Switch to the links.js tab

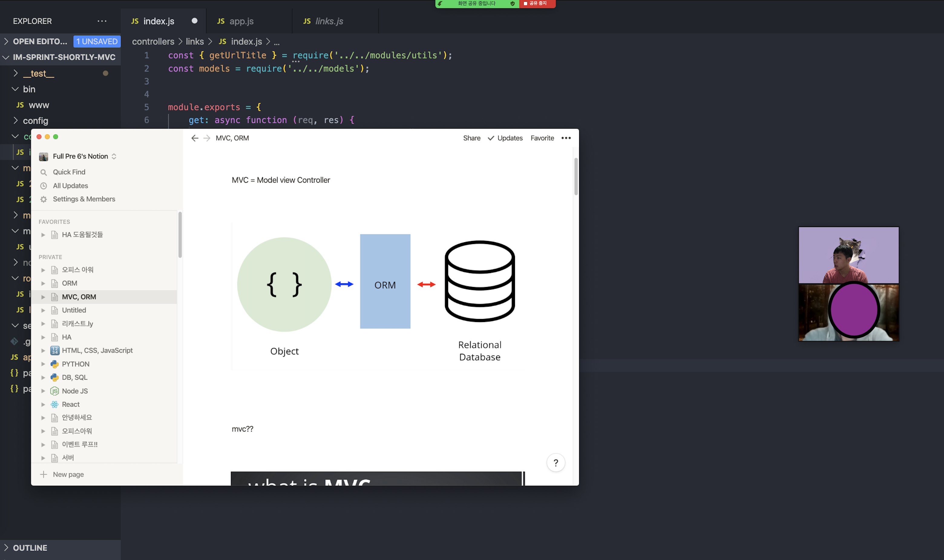(329, 21)
